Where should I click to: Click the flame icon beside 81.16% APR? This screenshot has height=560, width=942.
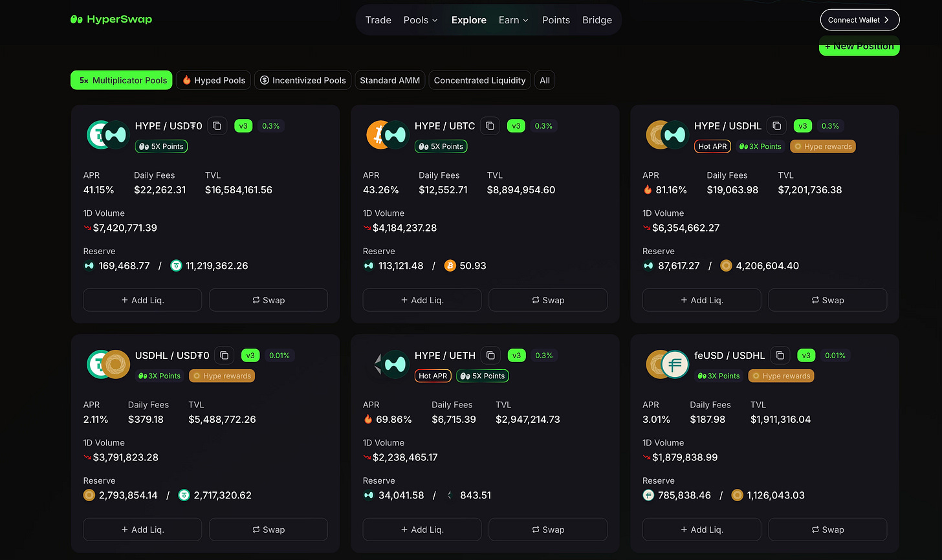point(648,190)
